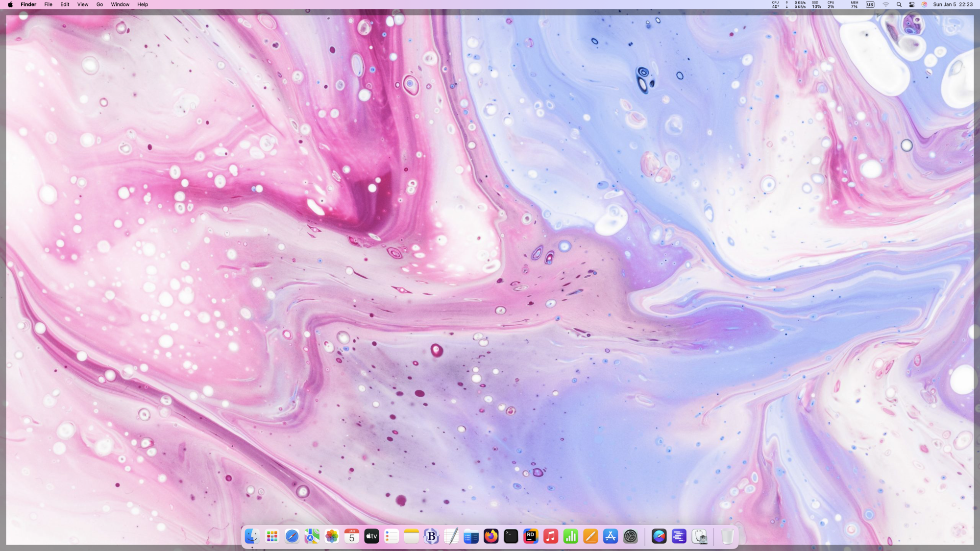Expand the CPU temperature status menu
Viewport: 980px width, 551px height.
(x=775, y=4)
